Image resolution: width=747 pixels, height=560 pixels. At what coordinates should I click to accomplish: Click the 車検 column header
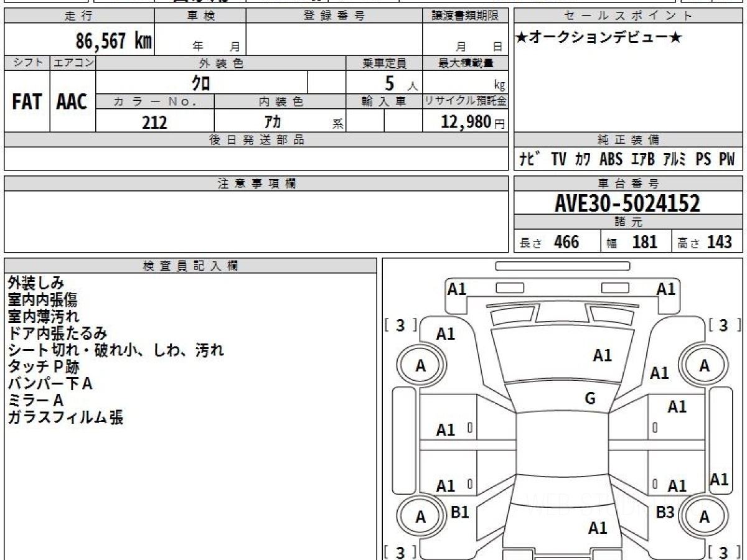pos(200,16)
